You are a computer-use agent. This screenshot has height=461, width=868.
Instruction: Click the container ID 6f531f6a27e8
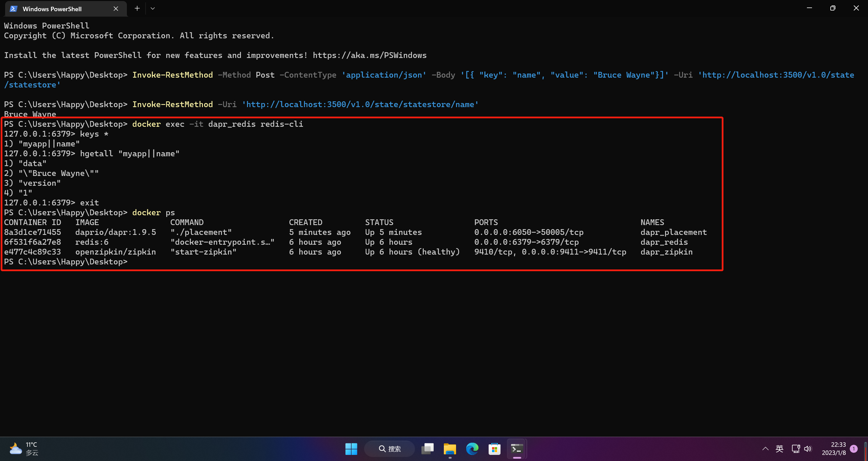click(x=33, y=242)
